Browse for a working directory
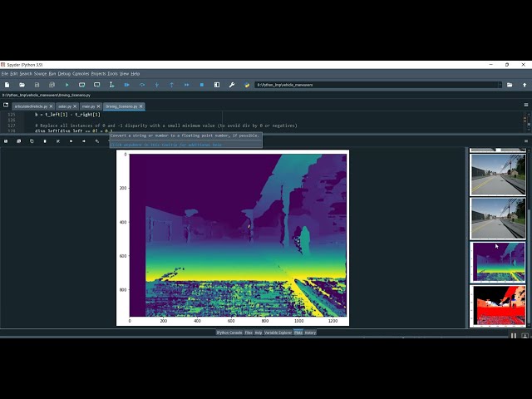 (x=510, y=85)
